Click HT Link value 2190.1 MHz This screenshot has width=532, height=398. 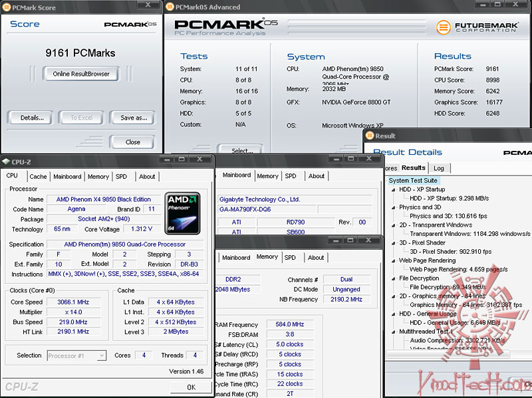click(x=73, y=332)
